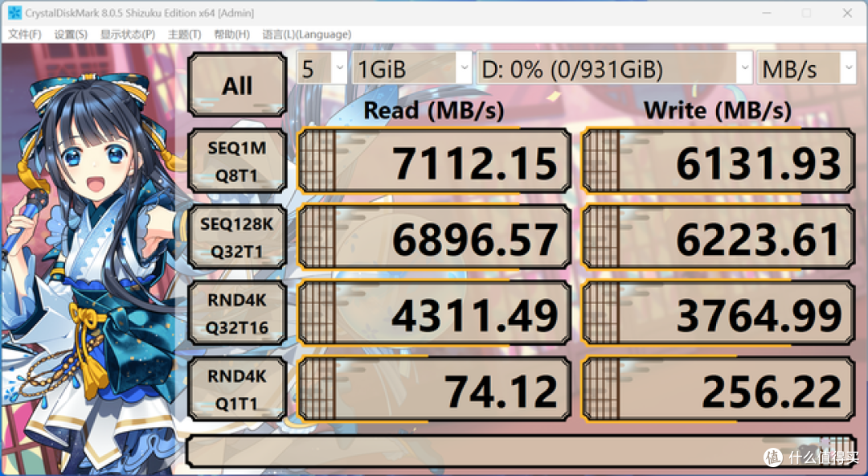
Task: Select the 6223.61 write result
Action: coord(718,236)
